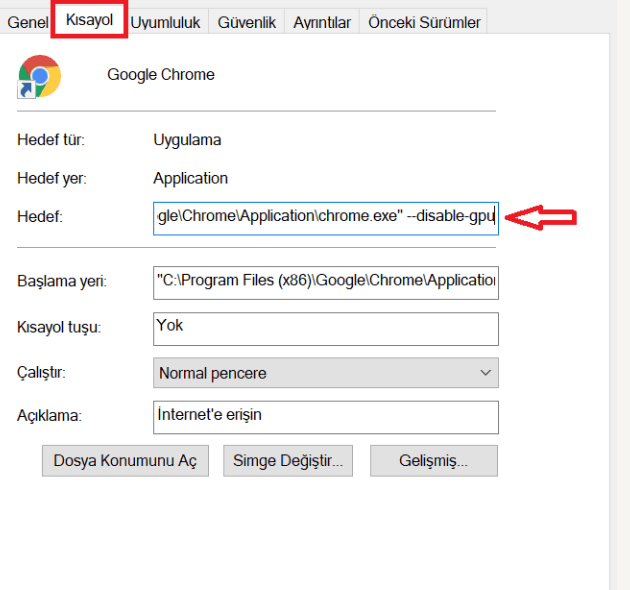Screen dimensions: 630x590
Task: Click the Hedef tür label
Action: [x=51, y=140]
